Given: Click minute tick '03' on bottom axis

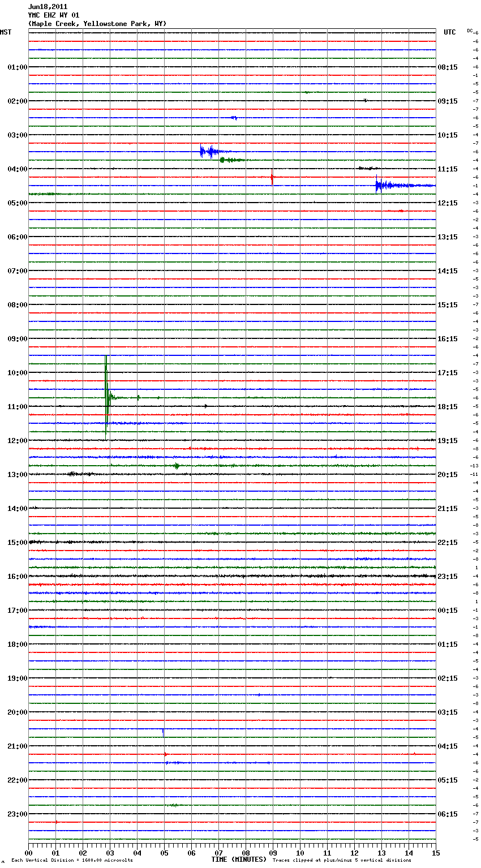Looking at the screenshot, I should 110,853.
